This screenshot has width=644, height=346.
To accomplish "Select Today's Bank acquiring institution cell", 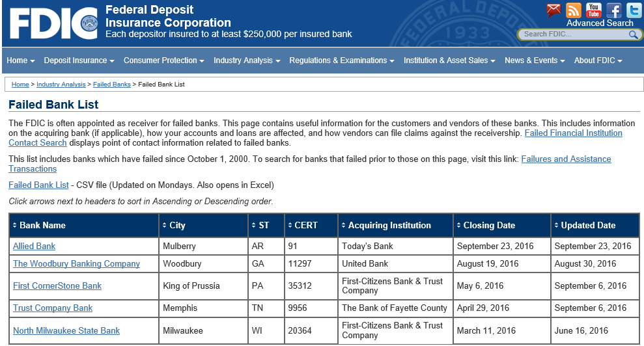I will (x=395, y=246).
